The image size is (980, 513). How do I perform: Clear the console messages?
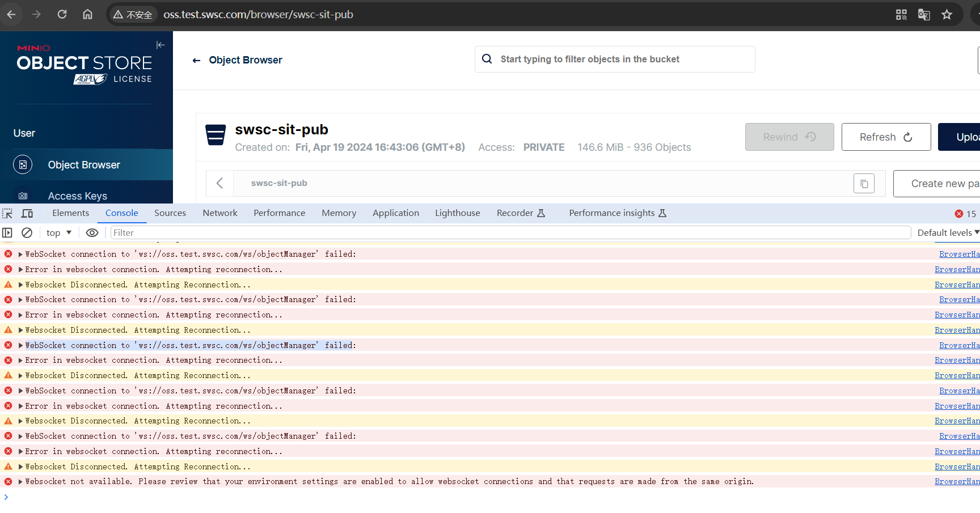pos(27,233)
